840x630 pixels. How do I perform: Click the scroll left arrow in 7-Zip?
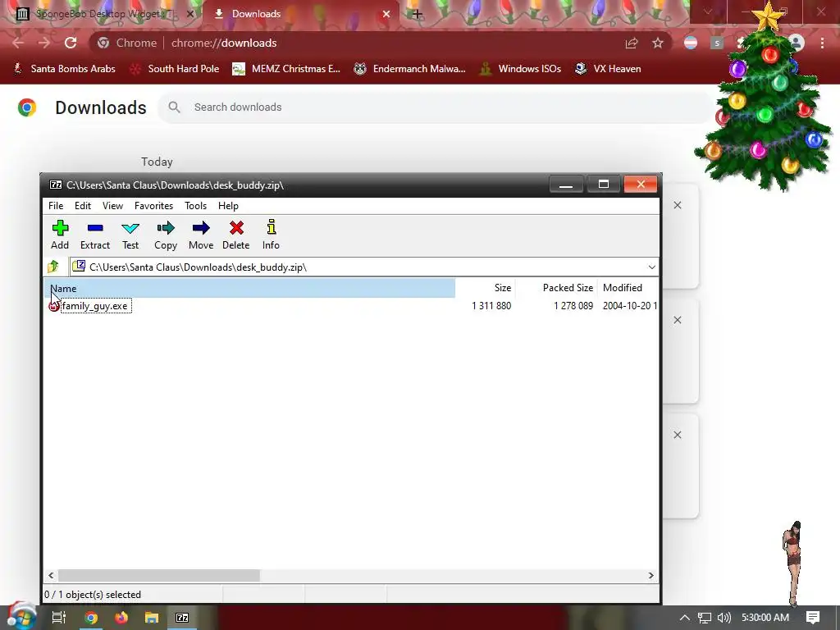point(51,575)
